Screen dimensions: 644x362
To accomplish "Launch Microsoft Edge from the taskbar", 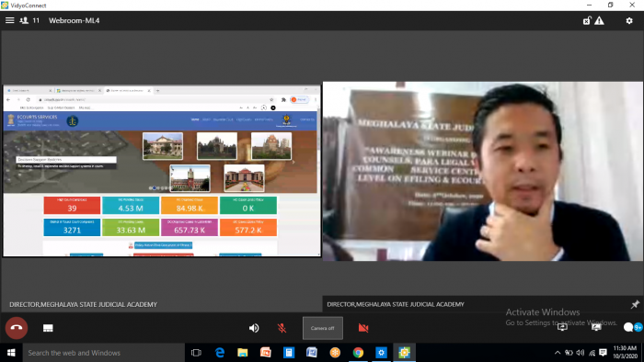I will [220, 353].
